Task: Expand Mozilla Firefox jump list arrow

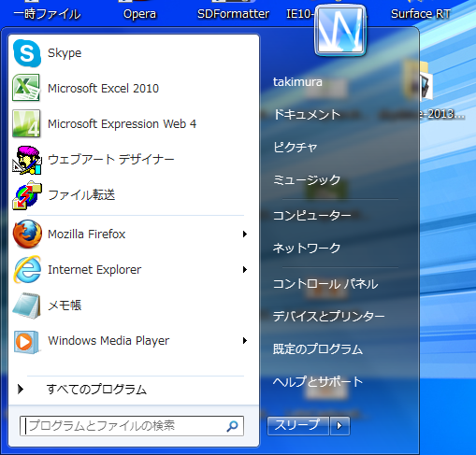Action: (245, 234)
